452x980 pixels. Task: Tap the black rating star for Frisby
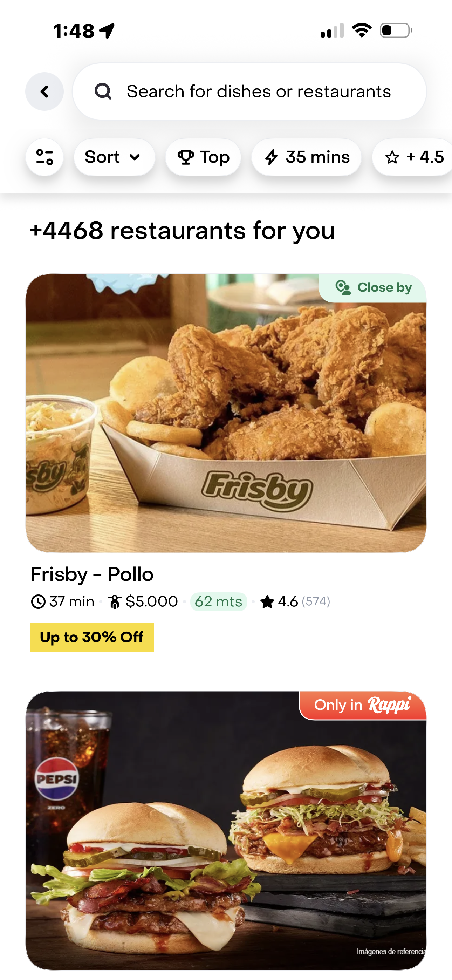pyautogui.click(x=267, y=602)
